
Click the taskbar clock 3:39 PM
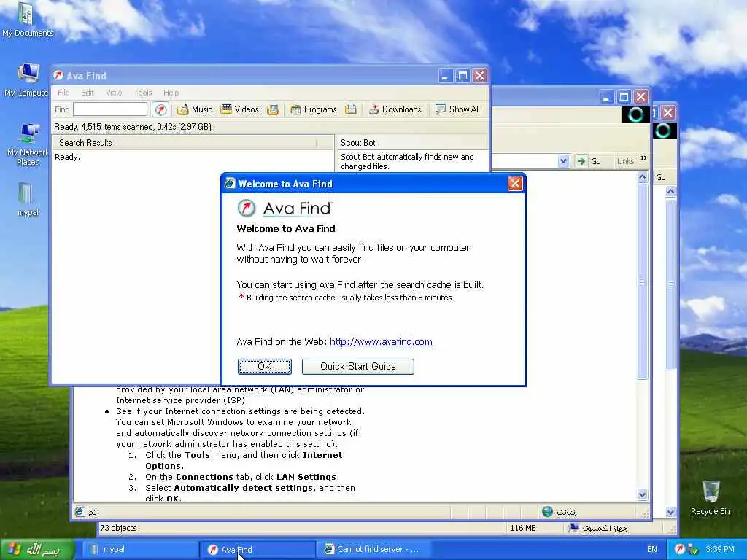(720, 550)
